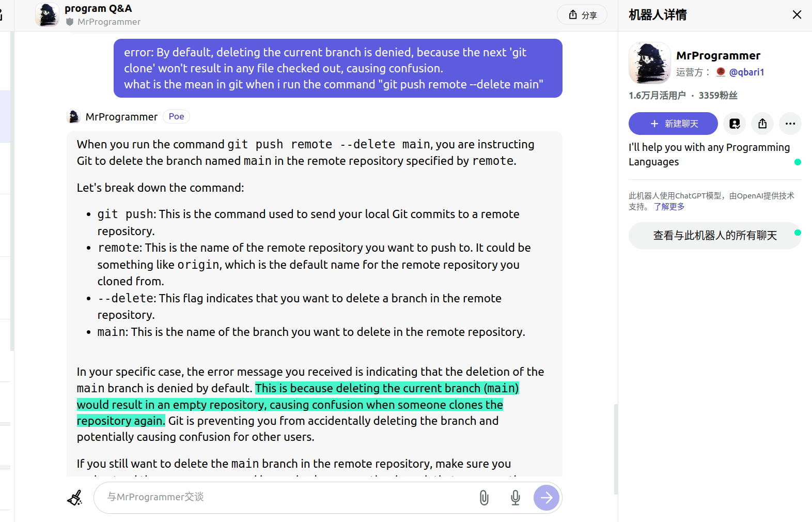
Task: Open the @qbari1 operator profile
Action: pos(746,72)
